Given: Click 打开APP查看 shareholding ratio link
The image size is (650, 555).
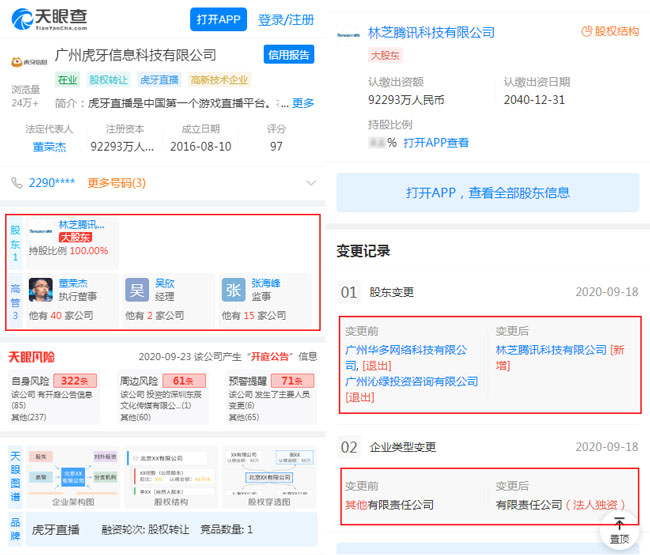Looking at the screenshot, I should 436,143.
